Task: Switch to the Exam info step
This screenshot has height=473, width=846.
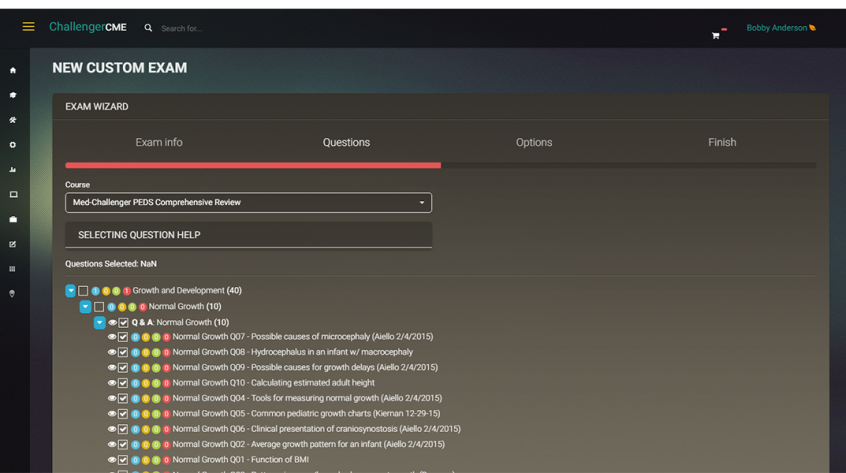Action: 159,142
